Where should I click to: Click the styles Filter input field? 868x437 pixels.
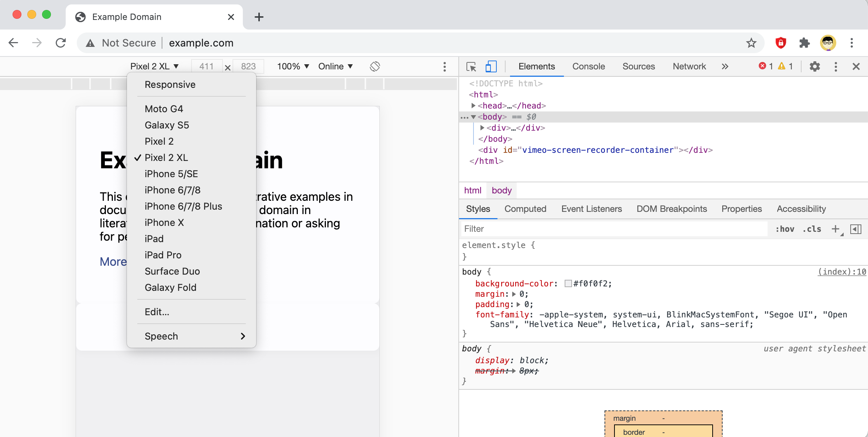613,229
